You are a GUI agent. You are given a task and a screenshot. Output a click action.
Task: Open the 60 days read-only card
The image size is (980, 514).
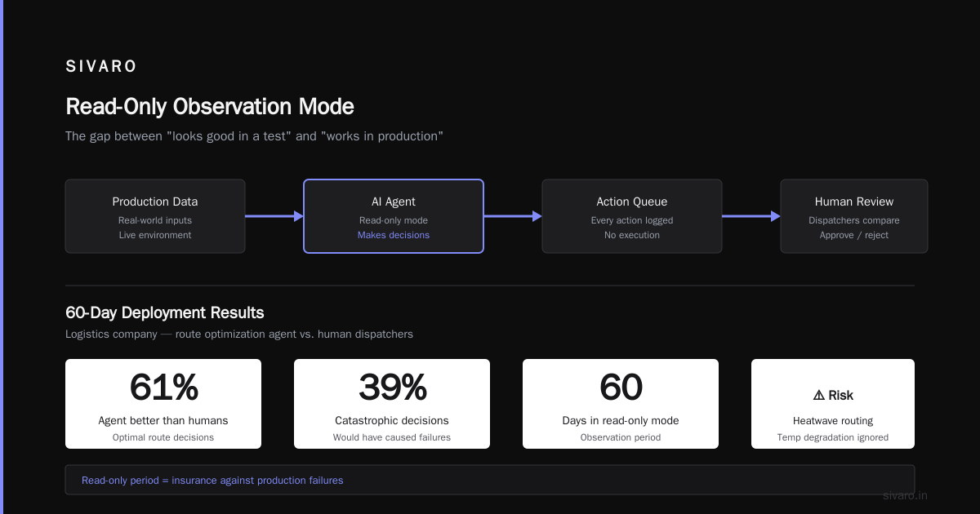tap(621, 404)
